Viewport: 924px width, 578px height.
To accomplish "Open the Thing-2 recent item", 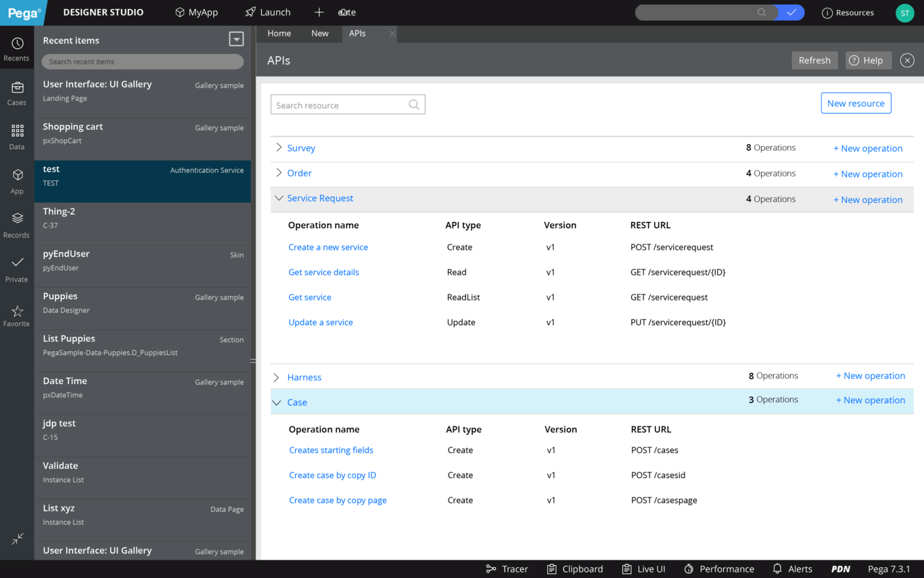I will [143, 224].
